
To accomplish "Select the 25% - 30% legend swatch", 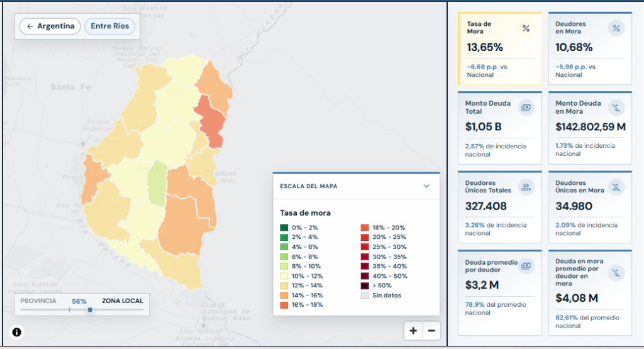I will pyautogui.click(x=365, y=247).
